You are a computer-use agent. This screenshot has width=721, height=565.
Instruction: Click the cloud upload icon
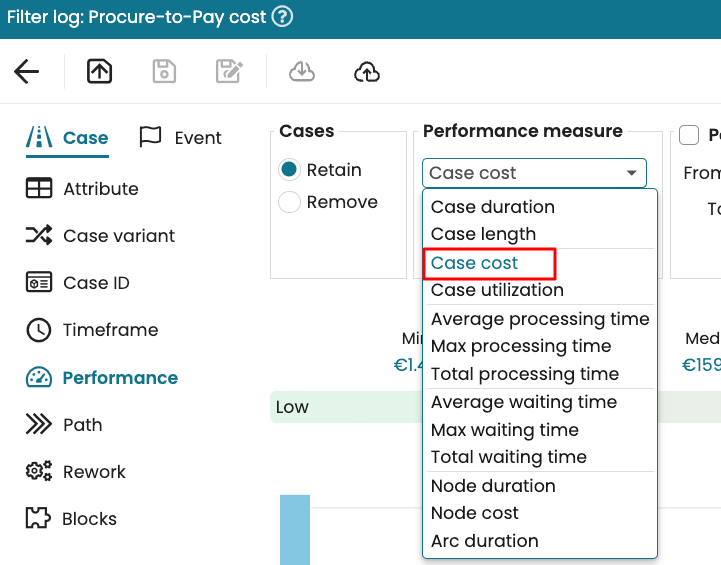click(367, 71)
